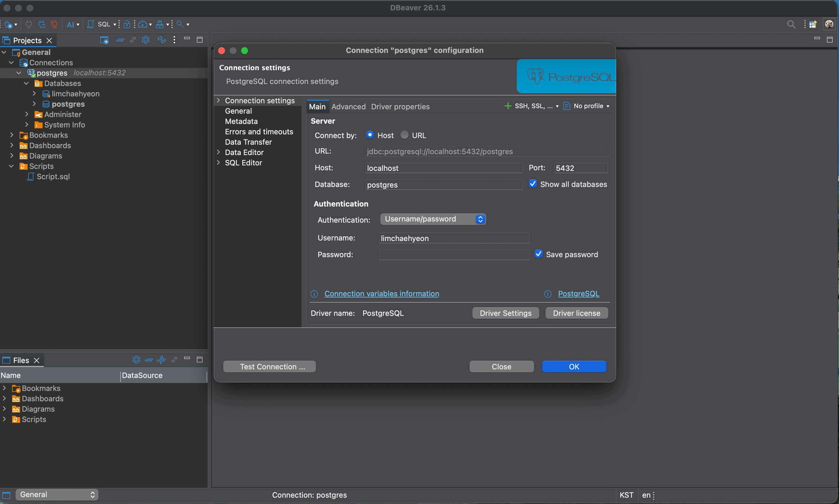Collapse the Databases folder in tree
Viewport: 839px width, 504px height.
tap(26, 83)
